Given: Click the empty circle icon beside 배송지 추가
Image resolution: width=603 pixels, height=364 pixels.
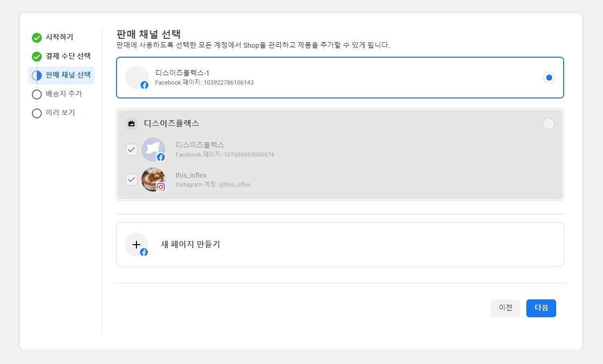Looking at the screenshot, I should (x=37, y=94).
